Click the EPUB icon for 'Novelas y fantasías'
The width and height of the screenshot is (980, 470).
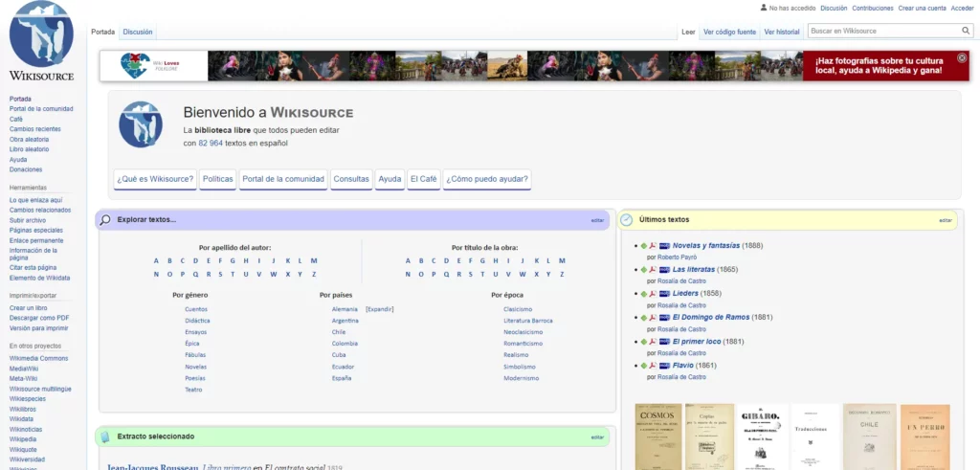(x=664, y=246)
